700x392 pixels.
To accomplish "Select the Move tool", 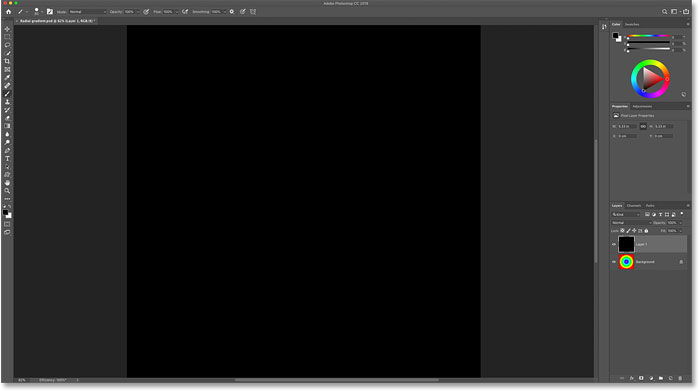I will [x=7, y=29].
